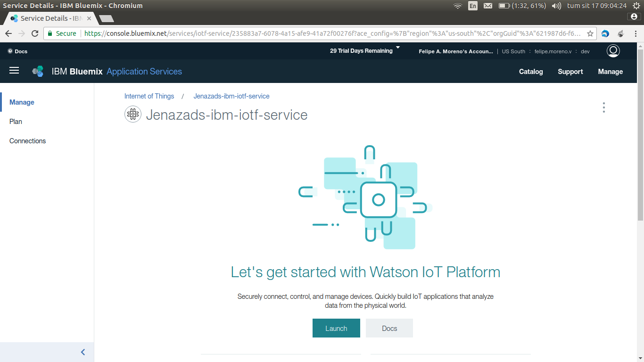Open the clock showing 09:04:24

coord(597,6)
